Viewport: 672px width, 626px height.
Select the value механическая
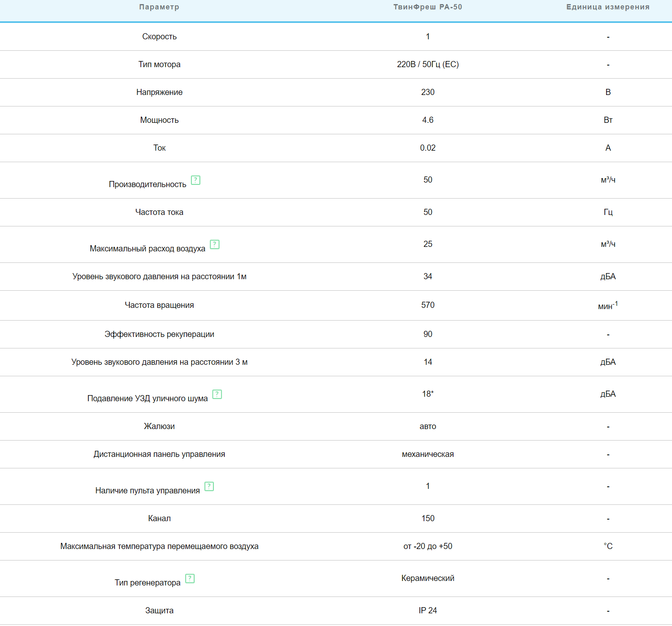pyautogui.click(x=428, y=454)
